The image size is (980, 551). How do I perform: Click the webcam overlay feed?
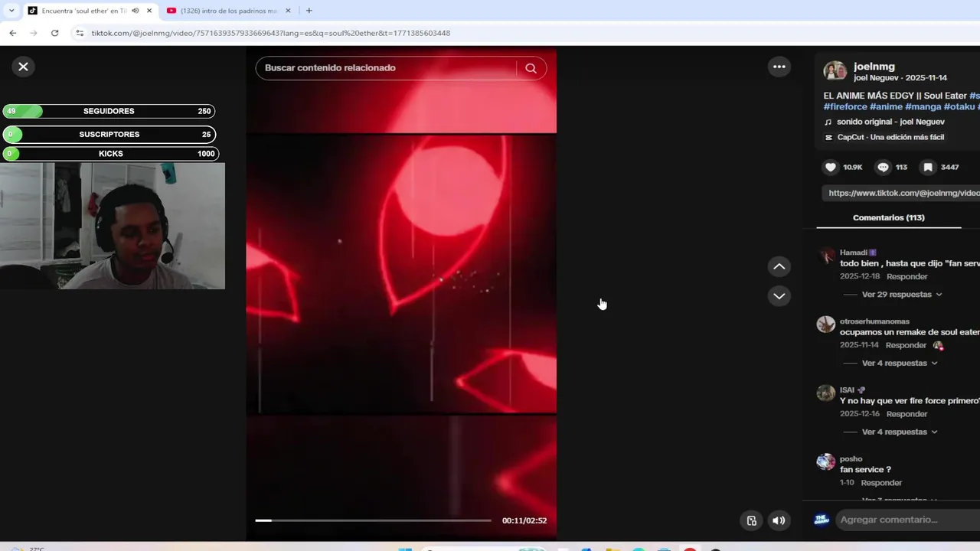[x=113, y=226]
